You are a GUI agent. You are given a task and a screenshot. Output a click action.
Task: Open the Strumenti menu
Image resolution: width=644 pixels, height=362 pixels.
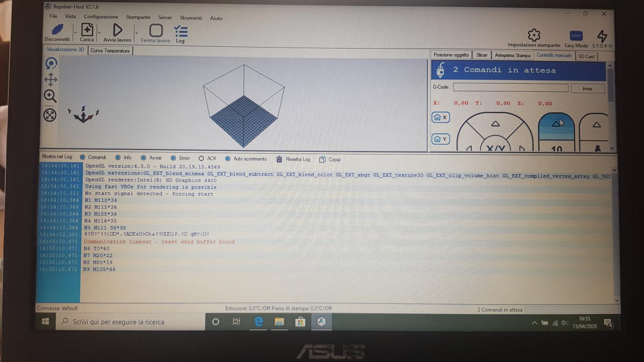191,18
